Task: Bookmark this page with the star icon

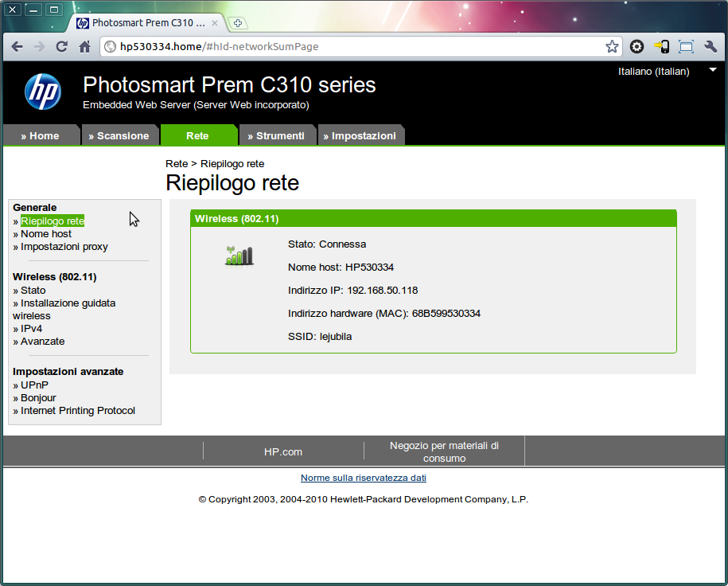Action: click(612, 46)
